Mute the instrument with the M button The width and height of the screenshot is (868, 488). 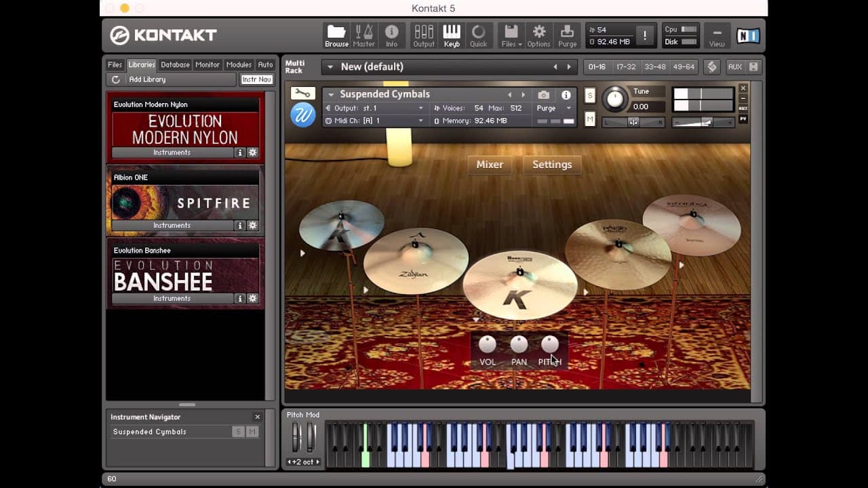[x=590, y=119]
